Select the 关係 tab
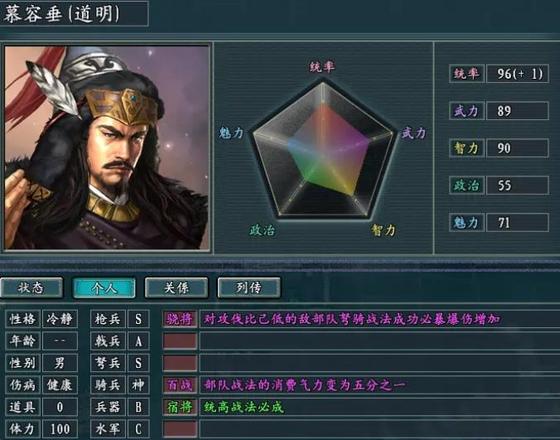560x440 pixels. pos(176,288)
